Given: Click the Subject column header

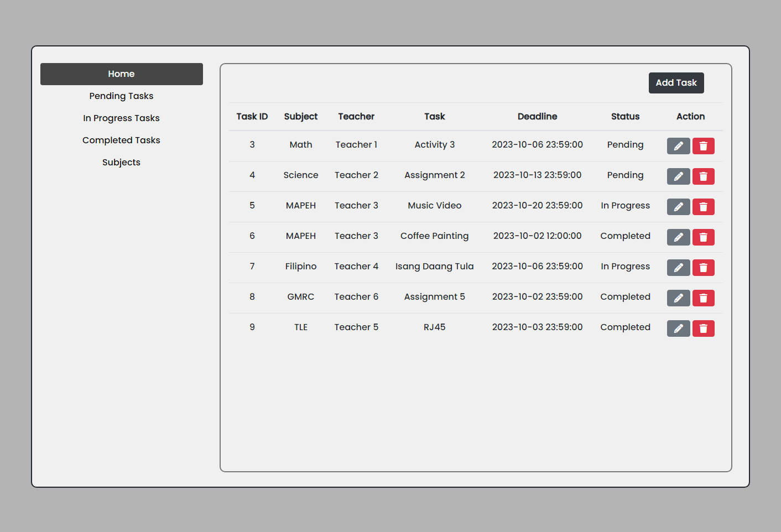Looking at the screenshot, I should point(301,117).
